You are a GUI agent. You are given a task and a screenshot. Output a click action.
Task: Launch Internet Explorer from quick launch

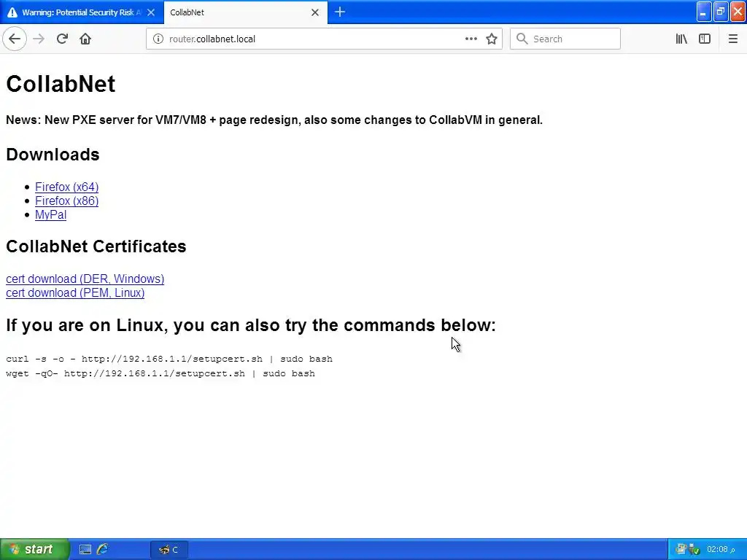coord(102,550)
